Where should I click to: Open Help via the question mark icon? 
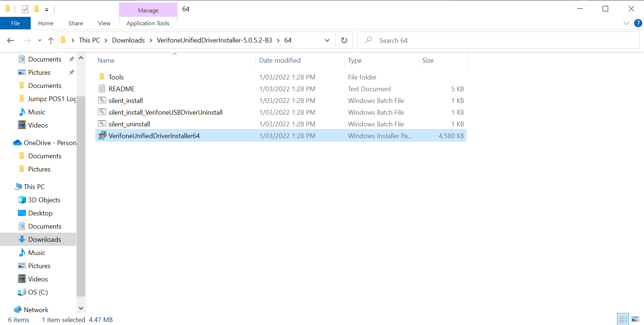coord(638,23)
